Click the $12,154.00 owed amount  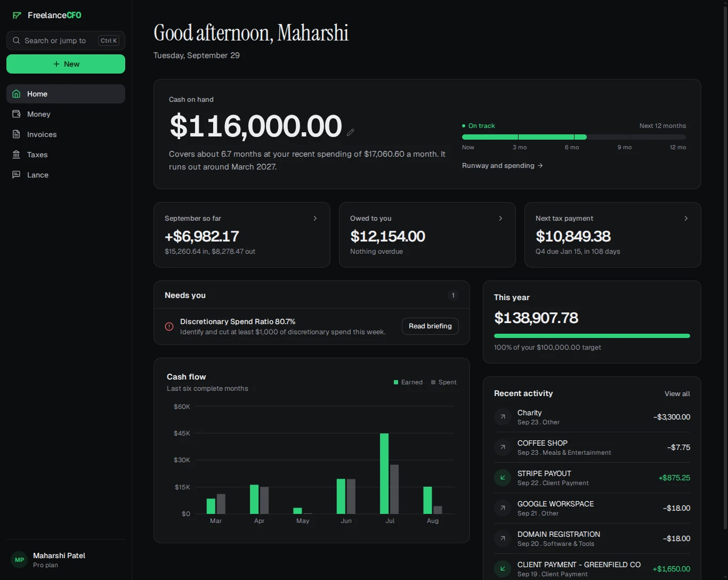coord(387,236)
